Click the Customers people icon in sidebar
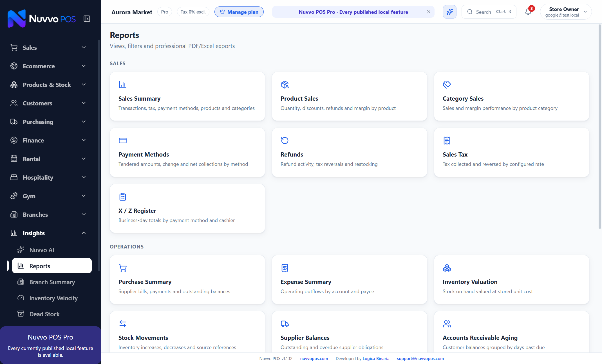The width and height of the screenshot is (602, 364). pos(14,103)
